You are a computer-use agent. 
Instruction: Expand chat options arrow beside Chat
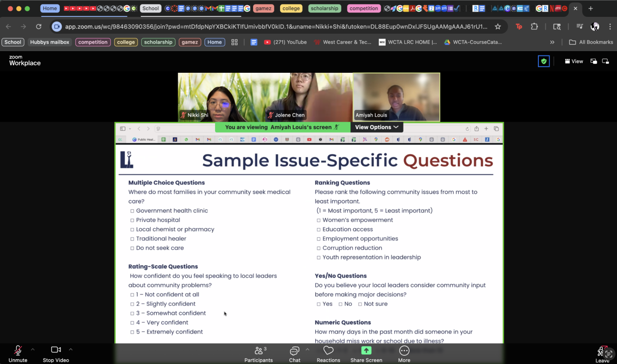(308, 349)
